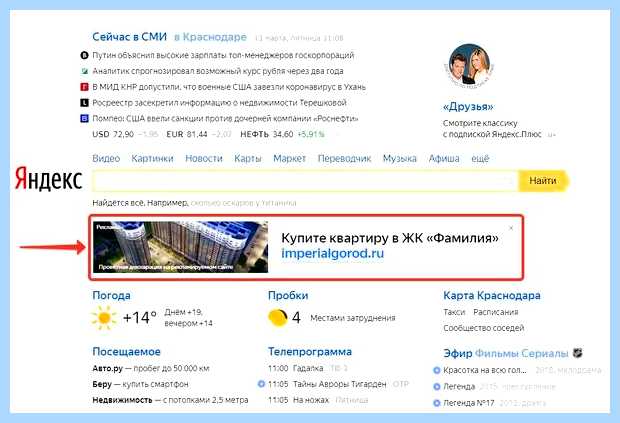Open the imperialgorod.ru ad link

click(x=333, y=253)
